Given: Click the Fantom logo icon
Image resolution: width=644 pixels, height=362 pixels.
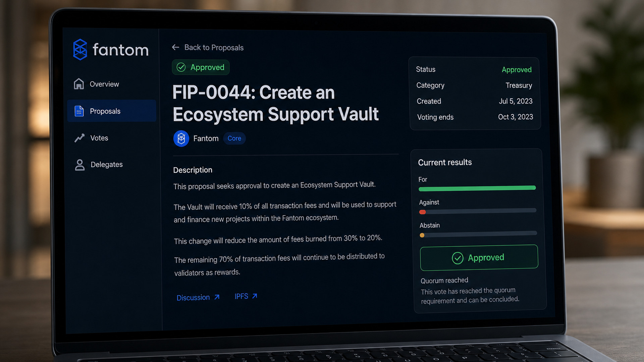Looking at the screenshot, I should click(x=80, y=50).
